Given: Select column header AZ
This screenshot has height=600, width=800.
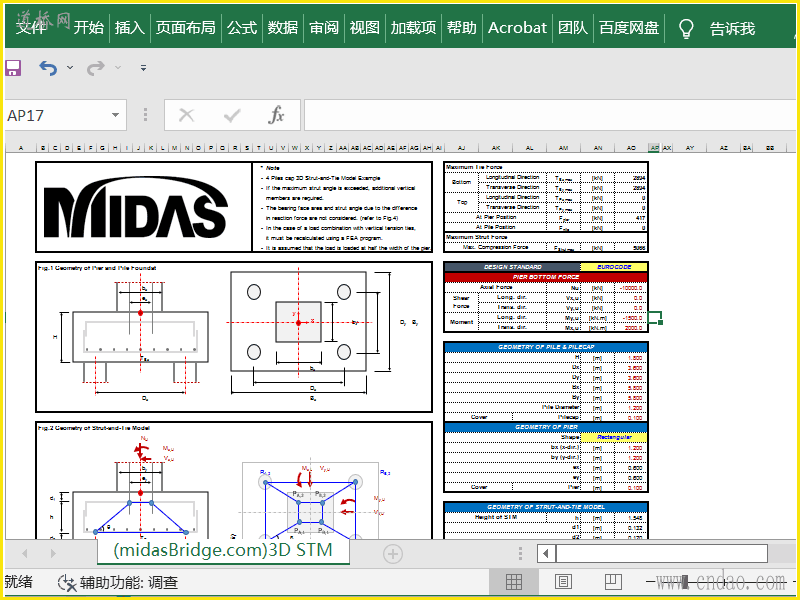Looking at the screenshot, I should (x=723, y=148).
